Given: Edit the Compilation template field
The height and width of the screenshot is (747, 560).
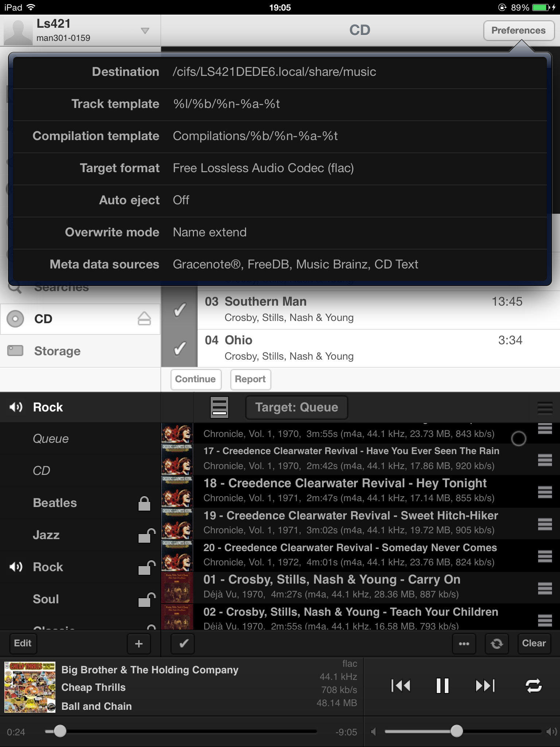Looking at the screenshot, I should 280,136.
